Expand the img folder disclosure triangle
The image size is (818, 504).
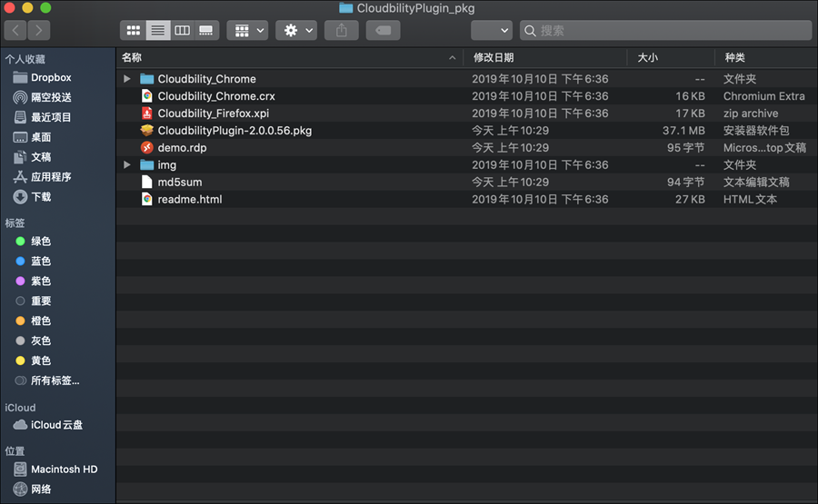coord(127,165)
